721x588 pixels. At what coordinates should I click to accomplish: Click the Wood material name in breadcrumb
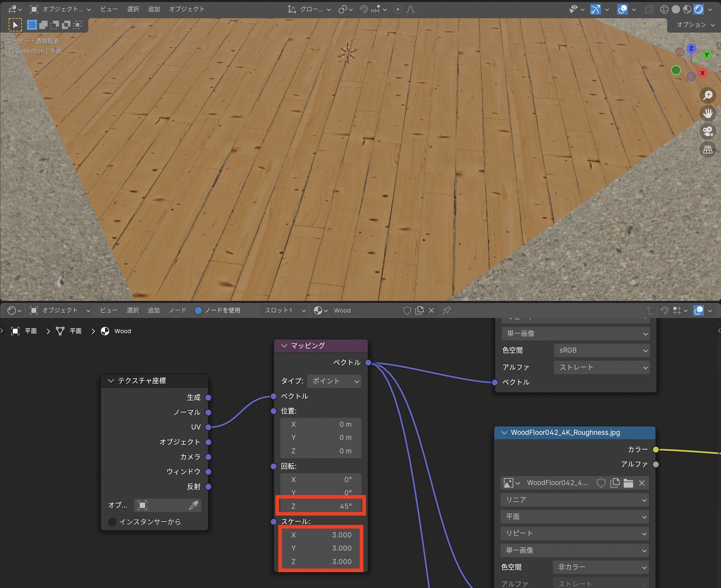123,331
